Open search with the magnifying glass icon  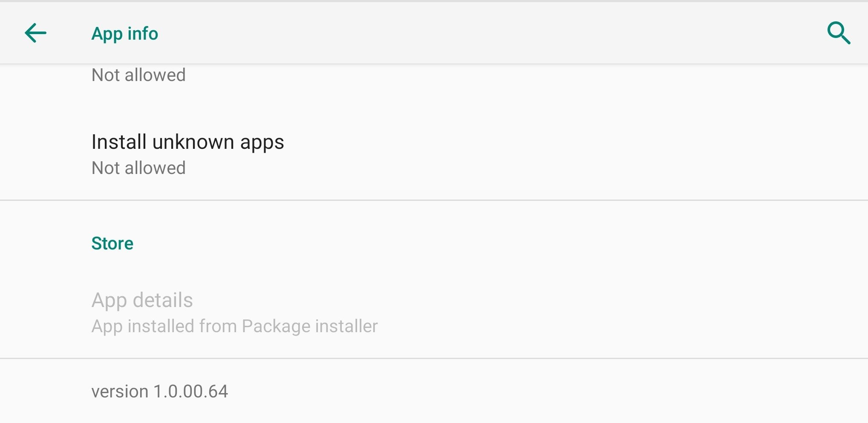coord(839,33)
